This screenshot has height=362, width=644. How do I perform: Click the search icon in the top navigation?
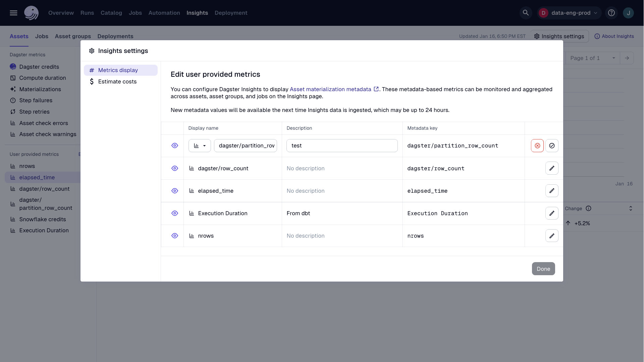(526, 13)
